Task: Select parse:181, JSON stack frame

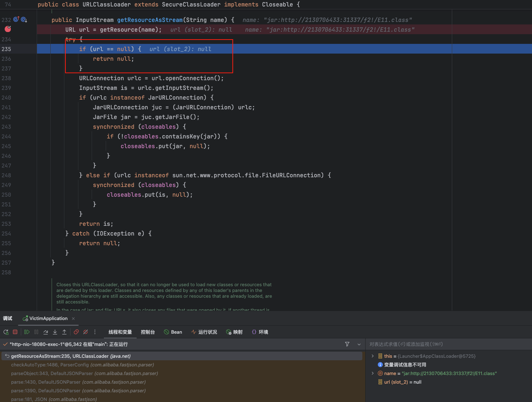Action: pos(182,399)
